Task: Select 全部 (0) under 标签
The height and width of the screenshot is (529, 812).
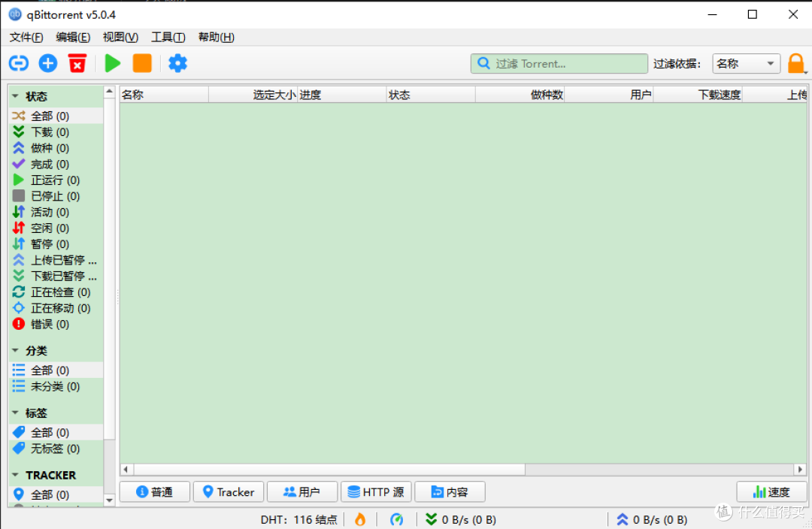Action: tap(56, 432)
